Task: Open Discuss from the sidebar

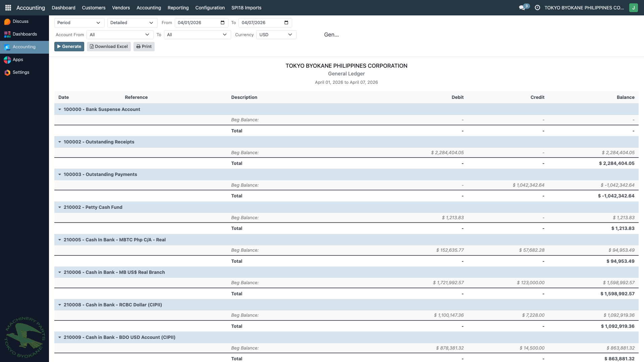Action: pyautogui.click(x=20, y=21)
